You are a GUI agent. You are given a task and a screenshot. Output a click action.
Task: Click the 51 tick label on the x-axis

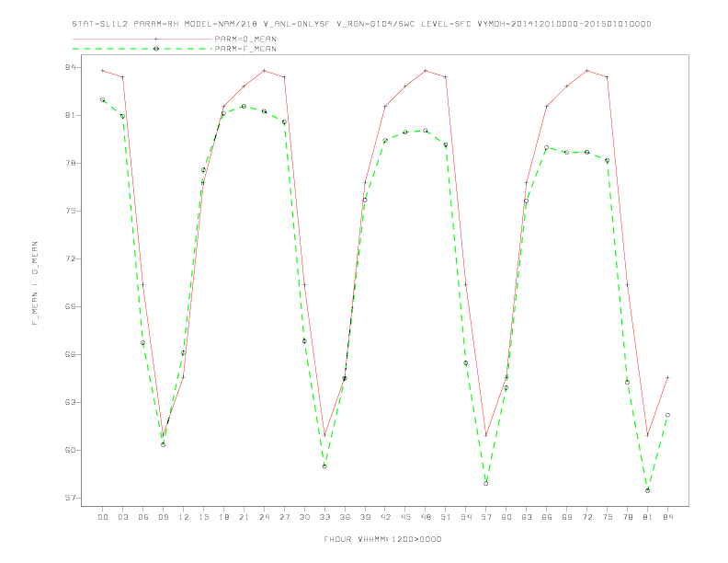coord(446,517)
